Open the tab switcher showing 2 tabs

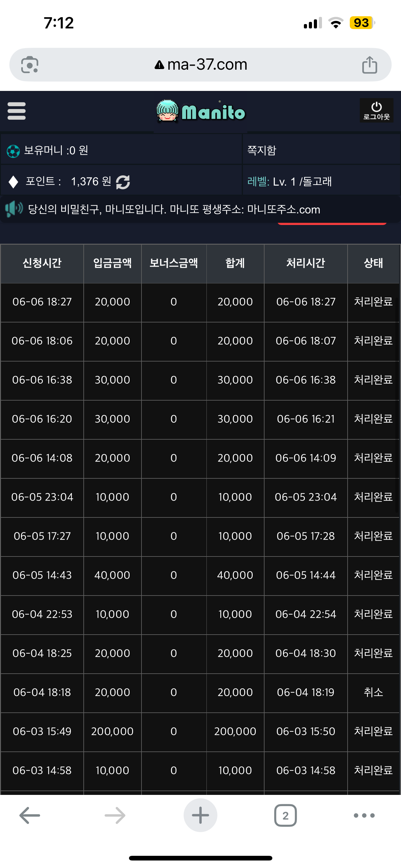coord(285,815)
